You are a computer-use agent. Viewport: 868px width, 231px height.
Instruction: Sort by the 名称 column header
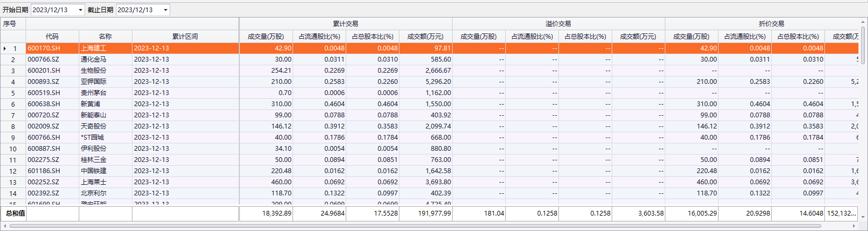[x=105, y=37]
